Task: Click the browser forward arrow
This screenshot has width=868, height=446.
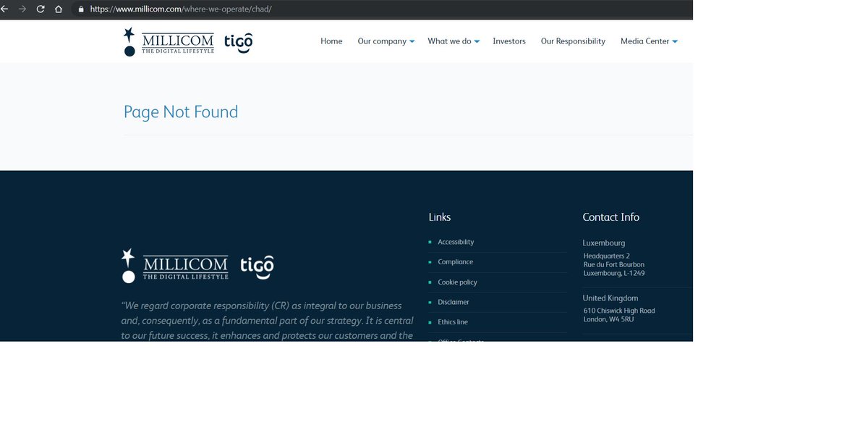Action: [x=22, y=9]
